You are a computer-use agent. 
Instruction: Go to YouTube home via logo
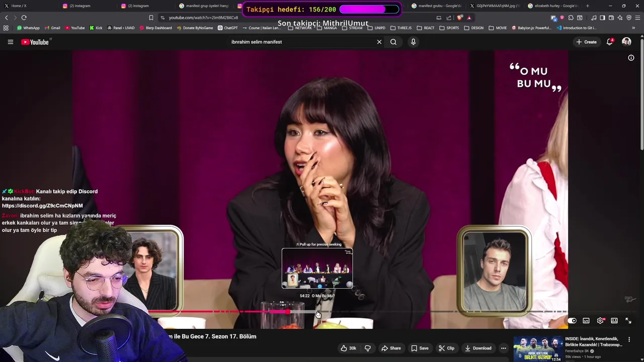(x=35, y=42)
